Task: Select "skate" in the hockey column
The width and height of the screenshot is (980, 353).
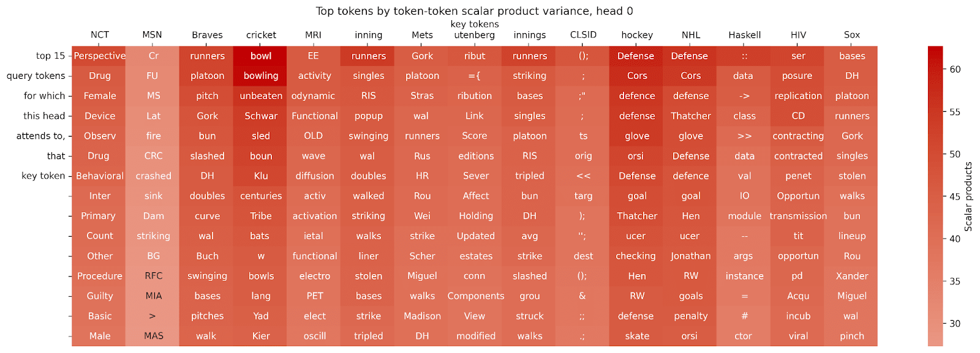Action: click(x=637, y=336)
